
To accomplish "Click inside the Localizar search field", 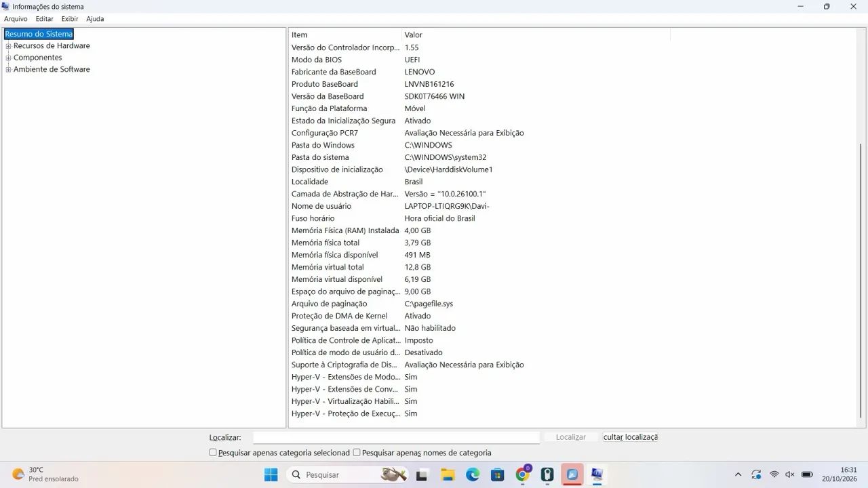I will 396,438.
